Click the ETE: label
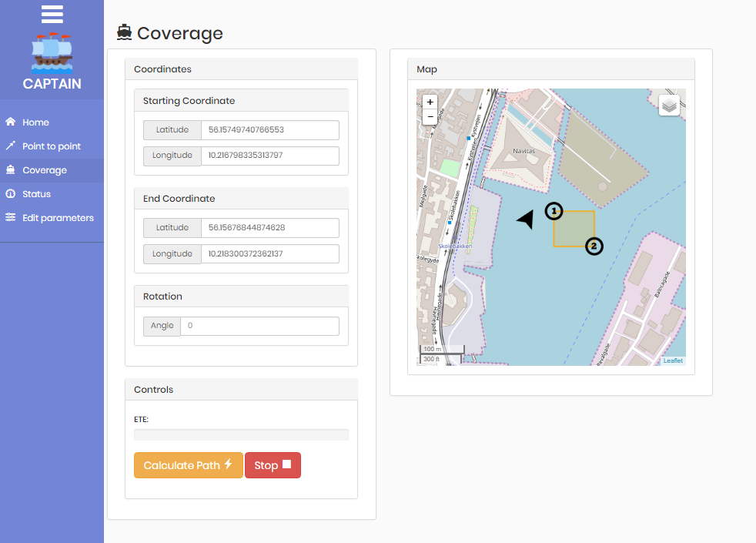The width and height of the screenshot is (756, 543). (141, 419)
